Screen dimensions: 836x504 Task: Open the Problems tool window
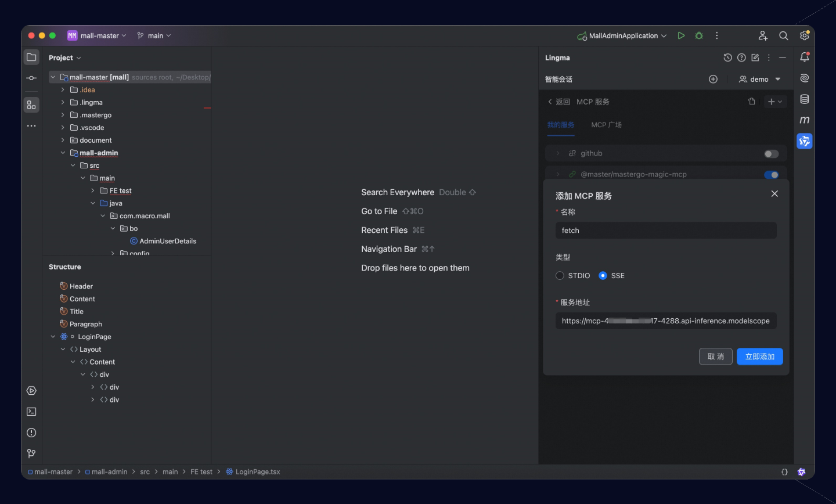click(31, 433)
